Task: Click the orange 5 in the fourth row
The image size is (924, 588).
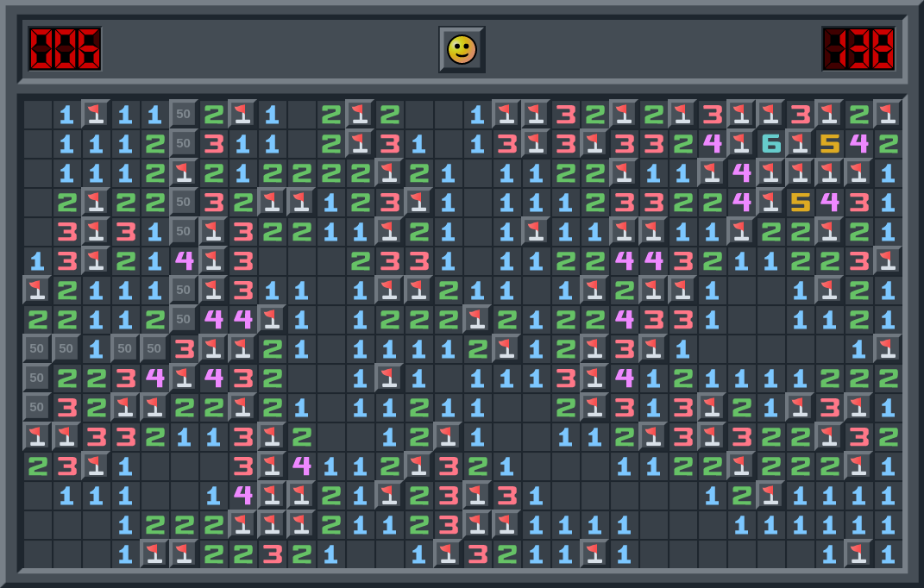Action: point(800,203)
